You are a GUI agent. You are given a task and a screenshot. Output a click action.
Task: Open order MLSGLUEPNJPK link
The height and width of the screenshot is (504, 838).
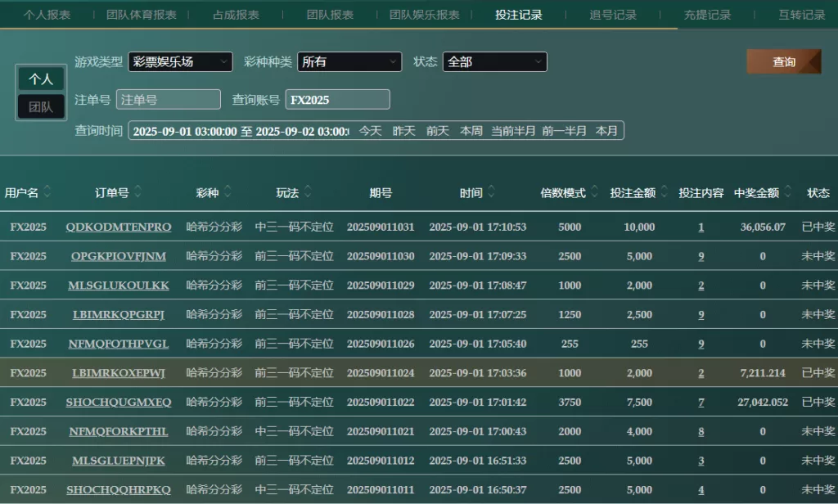pos(119,461)
